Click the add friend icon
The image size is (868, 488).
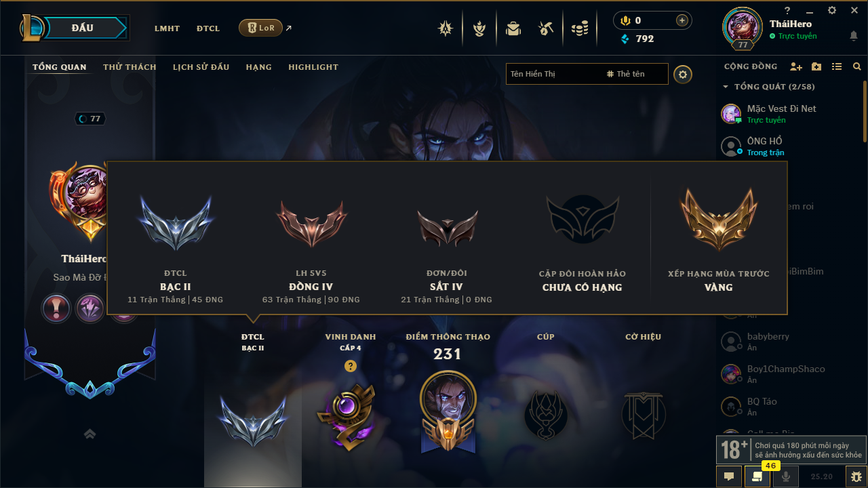point(796,66)
